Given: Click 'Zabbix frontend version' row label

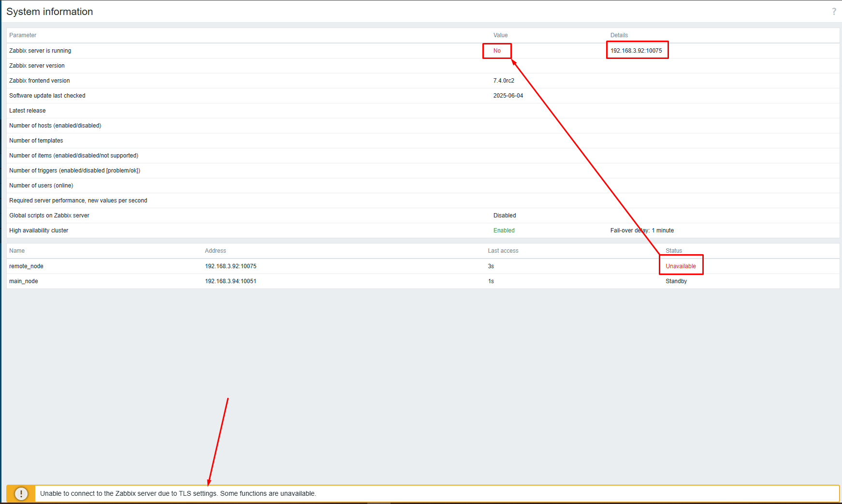Looking at the screenshot, I should pyautogui.click(x=40, y=81).
